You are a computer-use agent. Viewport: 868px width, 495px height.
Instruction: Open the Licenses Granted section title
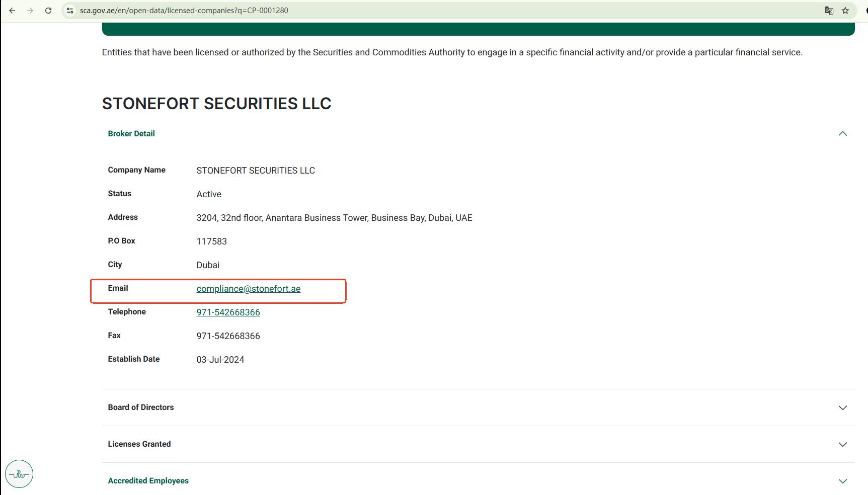[x=139, y=444]
